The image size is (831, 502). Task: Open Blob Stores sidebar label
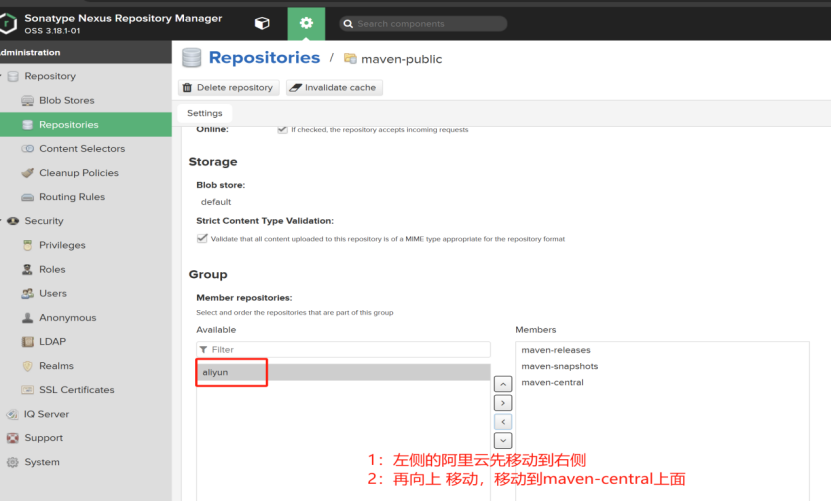[67, 100]
